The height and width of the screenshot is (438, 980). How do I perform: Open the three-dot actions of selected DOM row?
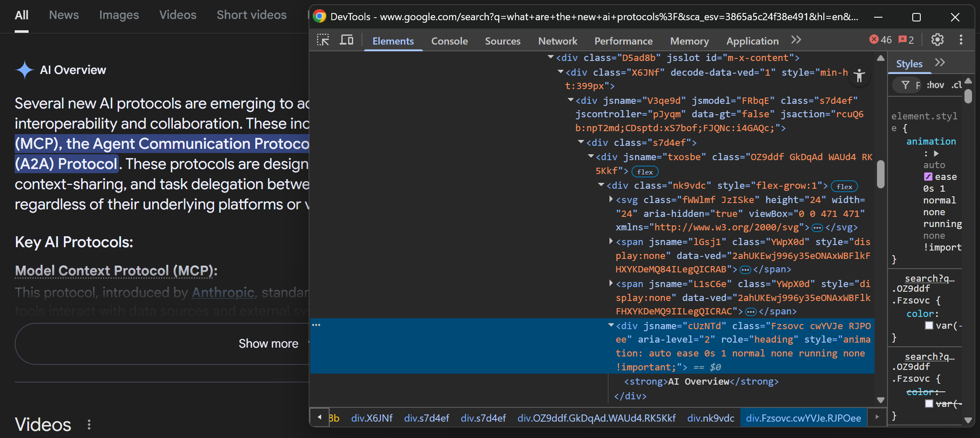pos(316,325)
